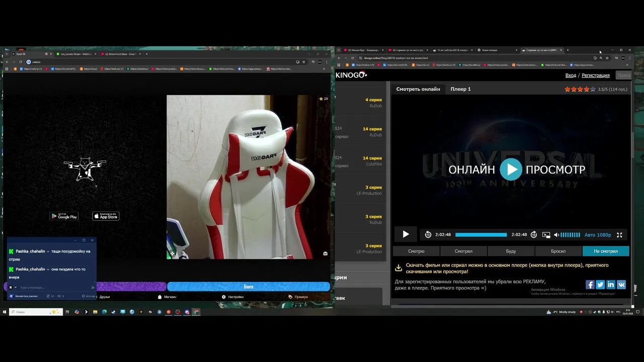Image resolution: width=644 pixels, height=362 pixels.
Task: Open the Kinogo browser tab list chevron
Action: coord(339,50)
